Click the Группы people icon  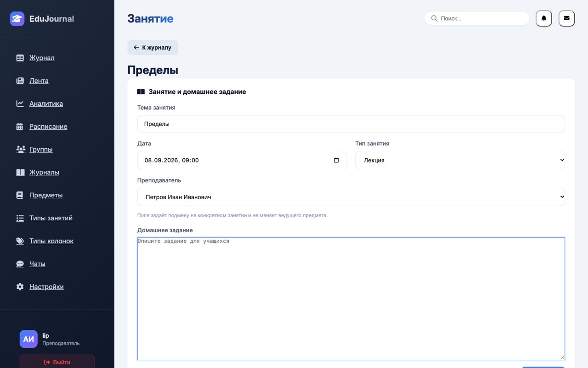pyautogui.click(x=20, y=149)
